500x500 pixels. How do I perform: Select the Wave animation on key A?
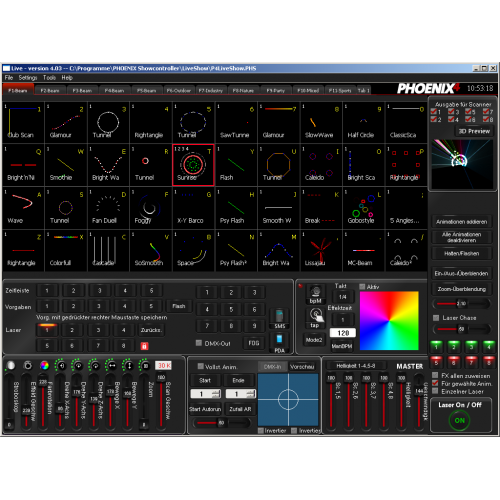23,208
